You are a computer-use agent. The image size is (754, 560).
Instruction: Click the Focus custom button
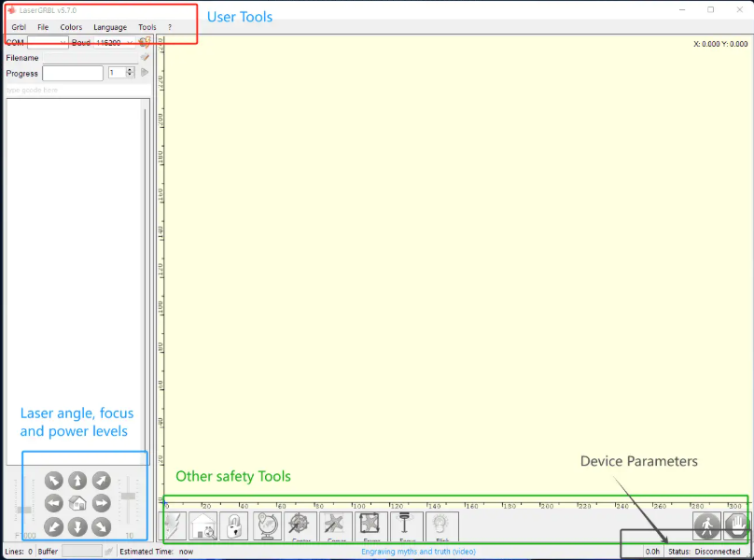pos(406,525)
